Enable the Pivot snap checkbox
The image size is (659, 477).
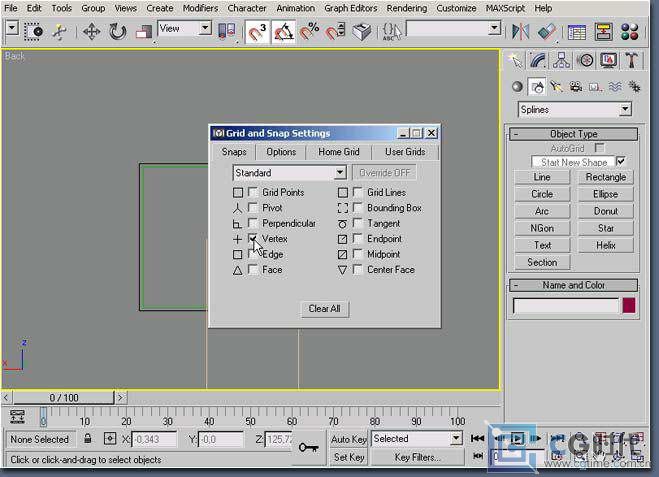pyautogui.click(x=253, y=208)
